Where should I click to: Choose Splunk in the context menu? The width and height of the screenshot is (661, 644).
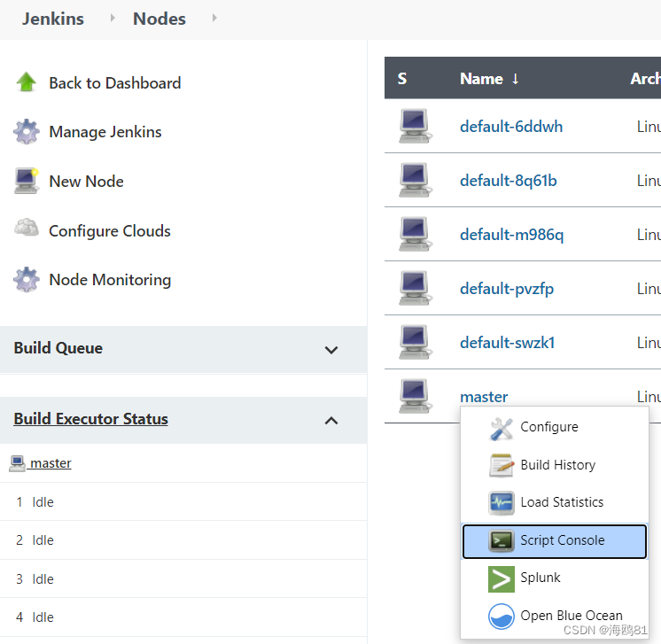coord(554,578)
